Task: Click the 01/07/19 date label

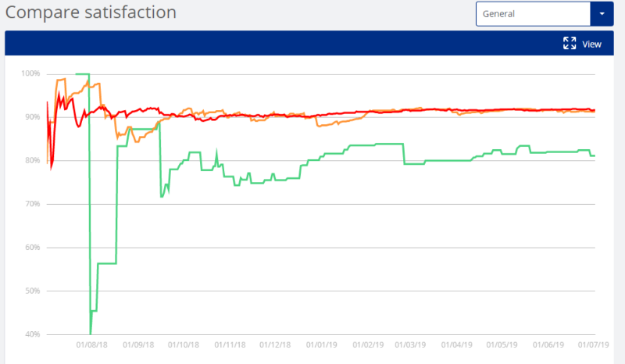Action: [594, 345]
